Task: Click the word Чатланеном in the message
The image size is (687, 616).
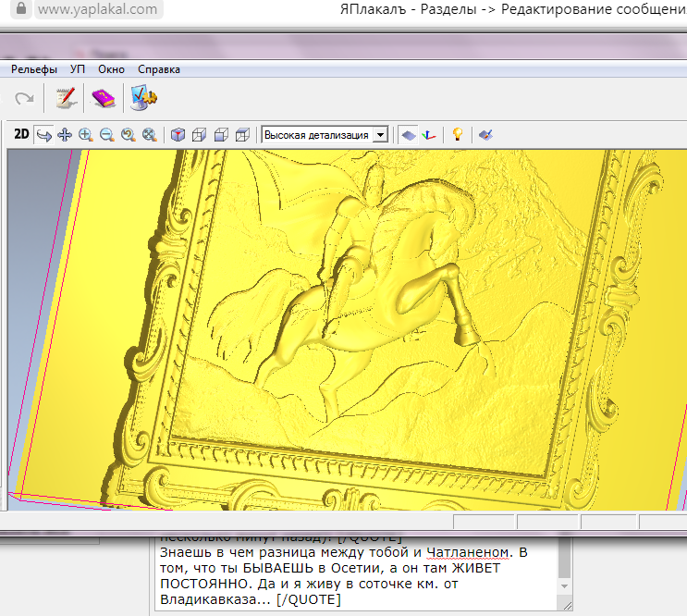Action: [469, 552]
